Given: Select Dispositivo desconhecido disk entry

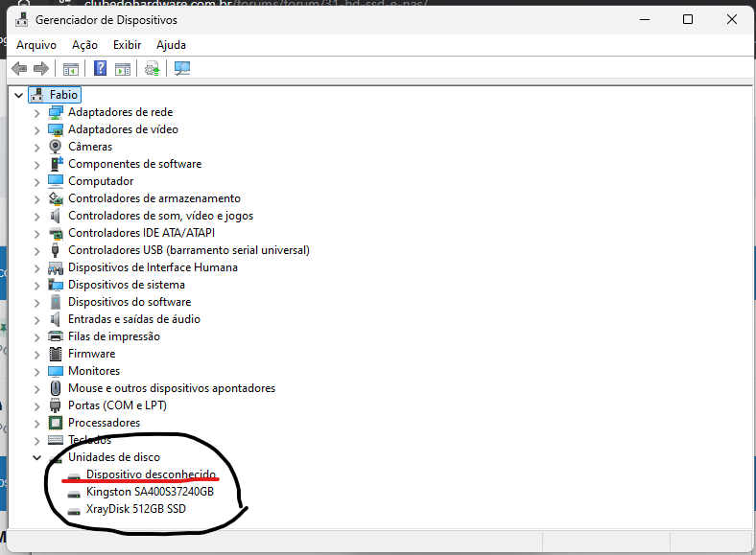Looking at the screenshot, I should click(151, 474).
